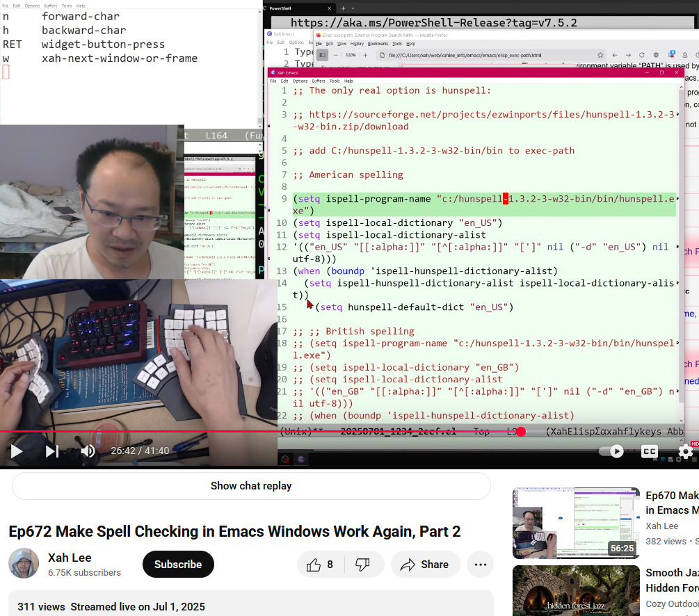Viewport: 699px width, 616px height.
Task: Close the PowerShell tab
Action: pos(330,8)
